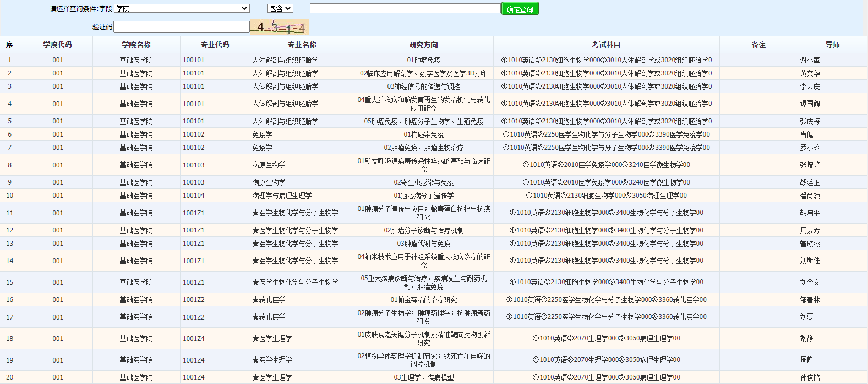This screenshot has width=868, height=384.
Task: Click major code 100104
Action: [x=194, y=196]
